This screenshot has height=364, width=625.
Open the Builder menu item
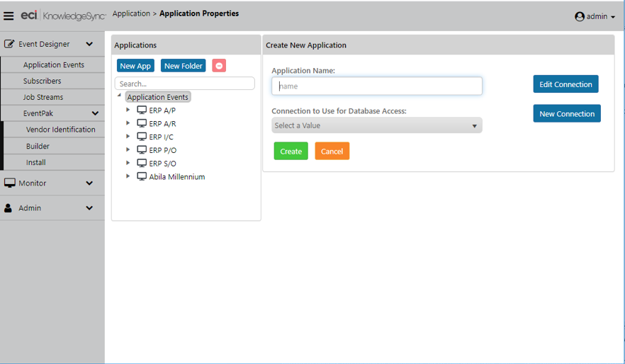pos(38,146)
